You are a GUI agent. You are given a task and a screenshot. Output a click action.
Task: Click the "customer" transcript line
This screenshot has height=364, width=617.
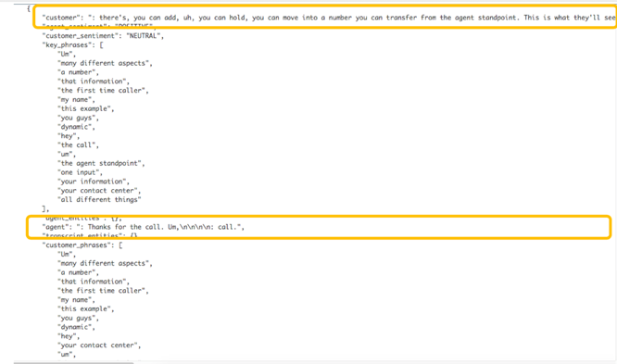[x=329, y=18]
